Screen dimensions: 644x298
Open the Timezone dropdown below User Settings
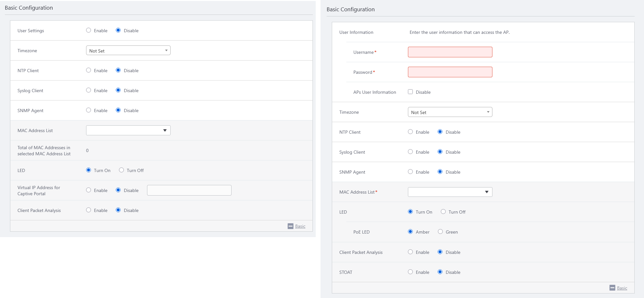point(128,51)
